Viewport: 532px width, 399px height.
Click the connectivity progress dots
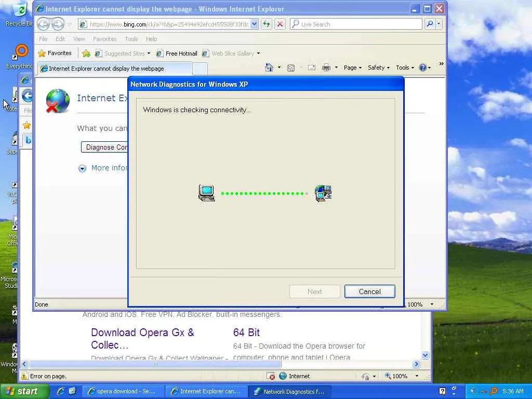coord(264,193)
